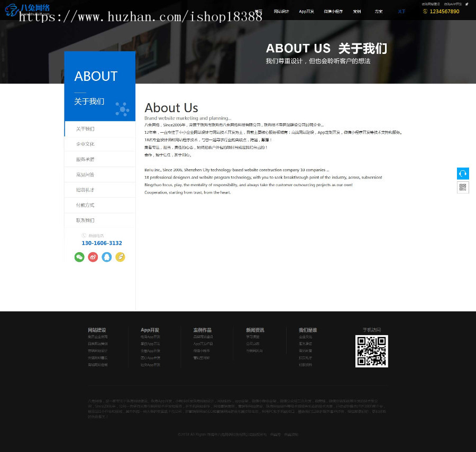Open footer heading 新闻资讯
This screenshot has width=476, height=452.
pyautogui.click(x=255, y=330)
